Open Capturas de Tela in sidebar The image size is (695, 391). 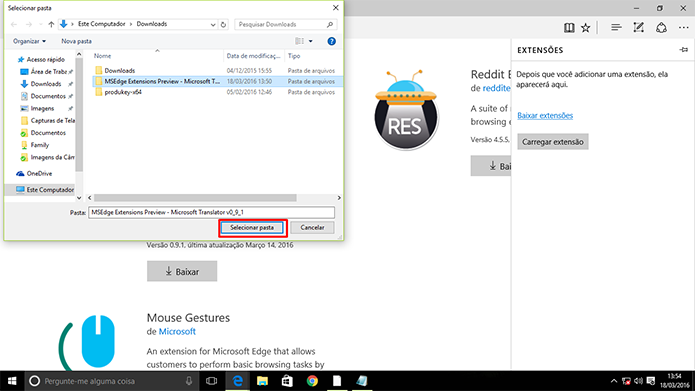(52, 121)
